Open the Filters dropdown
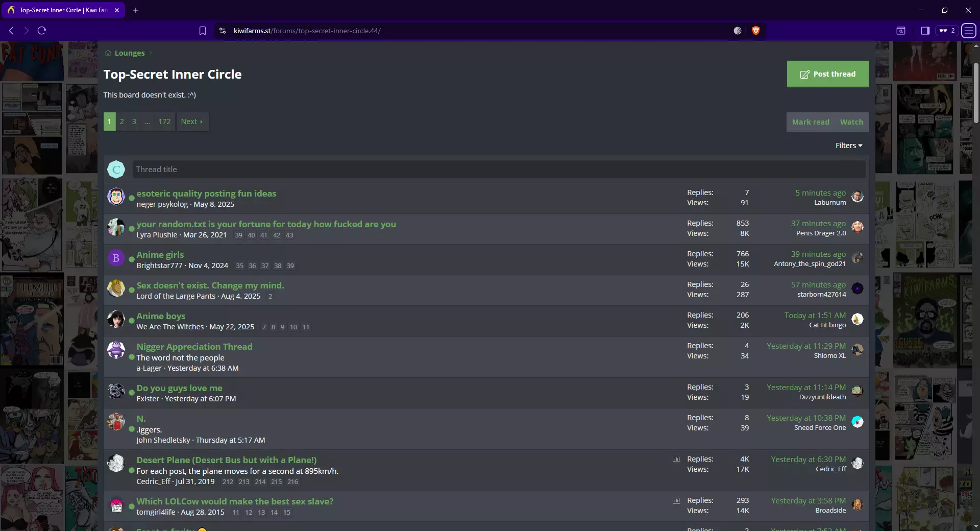Image resolution: width=980 pixels, height=531 pixels. tap(849, 146)
